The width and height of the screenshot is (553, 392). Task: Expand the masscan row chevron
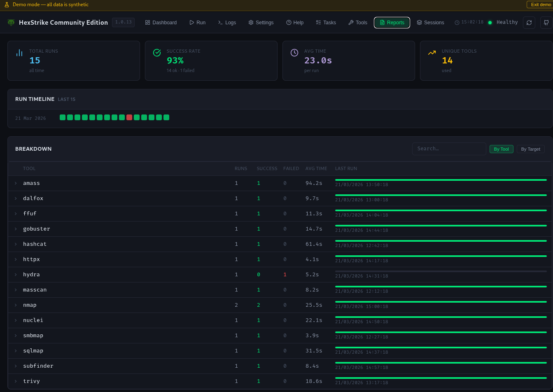pyautogui.click(x=16, y=290)
